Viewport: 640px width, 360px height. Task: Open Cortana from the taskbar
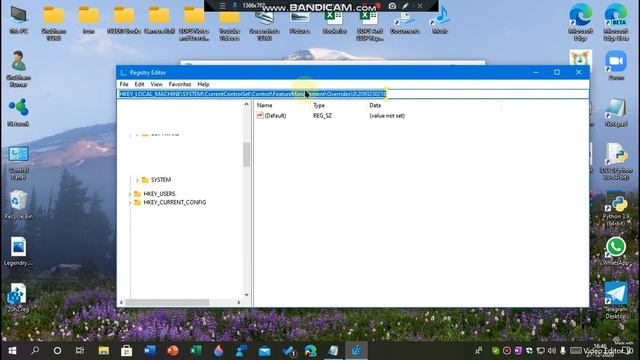point(57,351)
